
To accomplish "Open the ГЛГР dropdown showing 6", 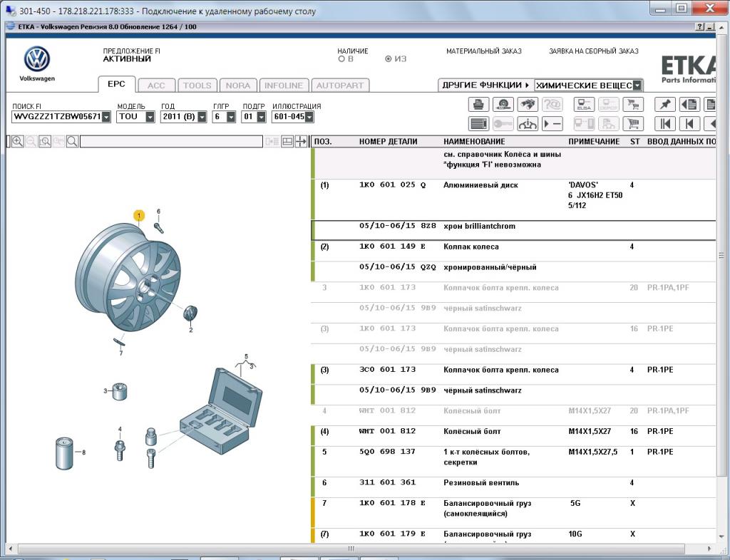I will (231, 117).
